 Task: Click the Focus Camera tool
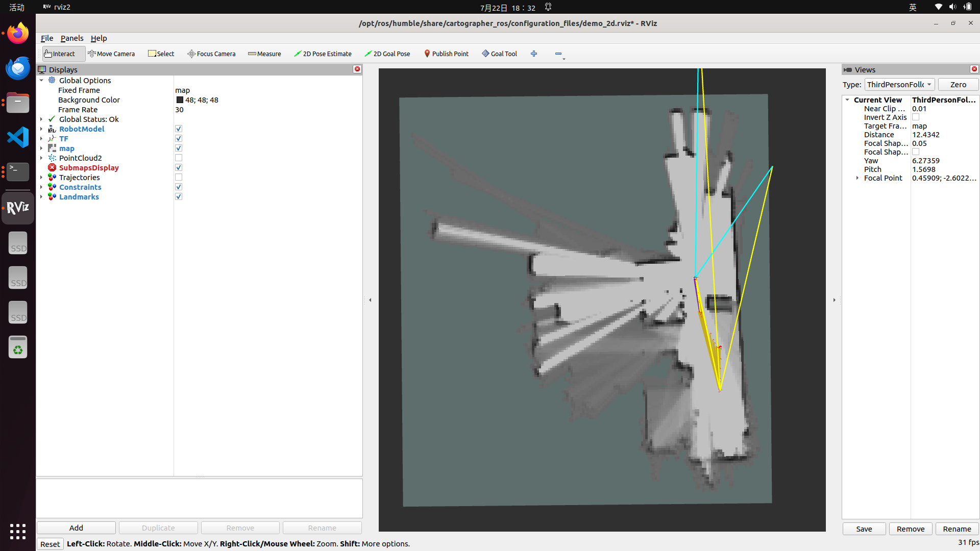pos(211,54)
